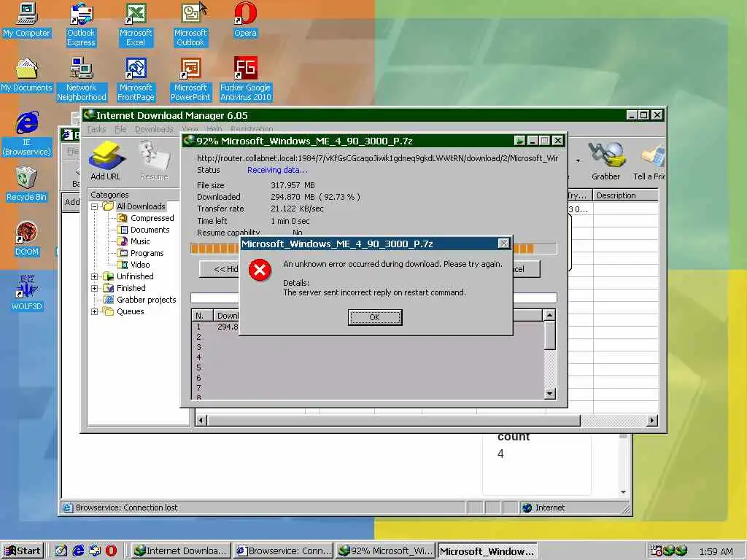Click the Resume toolbar icon
Viewport: 747px width, 560px height.
coord(155,161)
